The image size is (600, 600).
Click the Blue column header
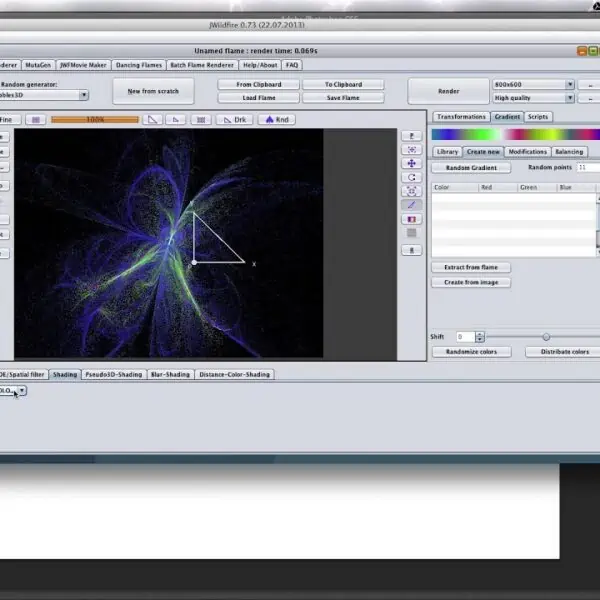(576, 188)
